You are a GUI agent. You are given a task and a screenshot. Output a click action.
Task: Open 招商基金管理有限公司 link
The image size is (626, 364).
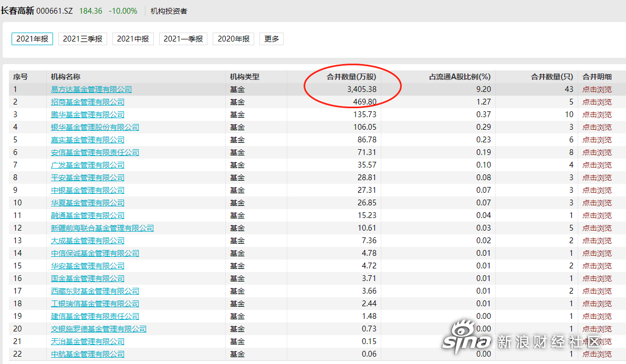coord(88,102)
